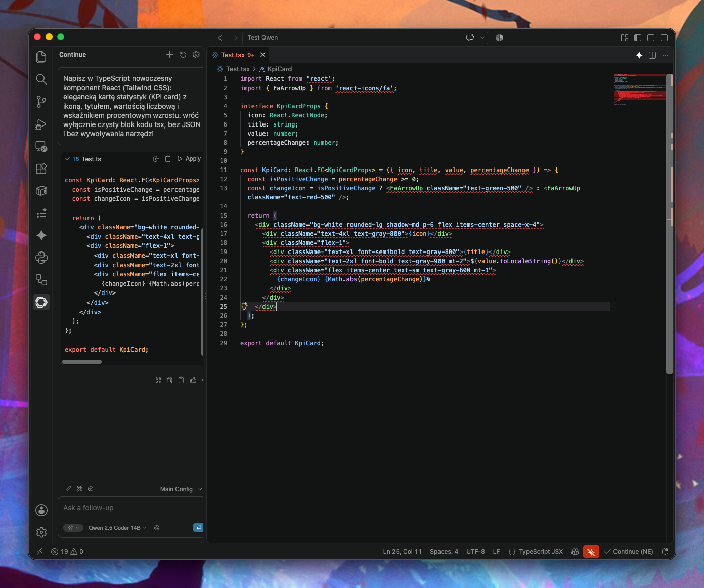The width and height of the screenshot is (704, 588).
Task: Copy the Test.ts code block
Action: point(168,159)
